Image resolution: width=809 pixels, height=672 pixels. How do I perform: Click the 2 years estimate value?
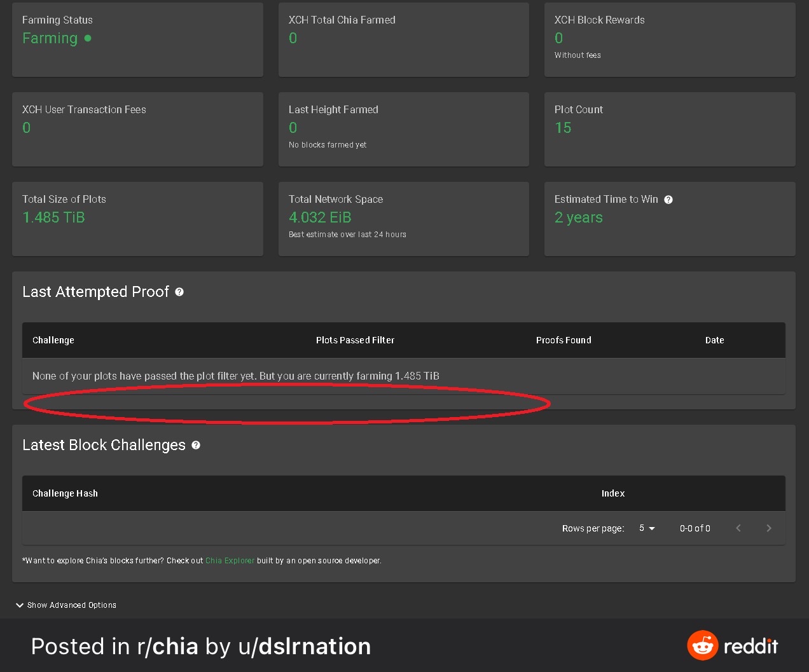click(579, 217)
